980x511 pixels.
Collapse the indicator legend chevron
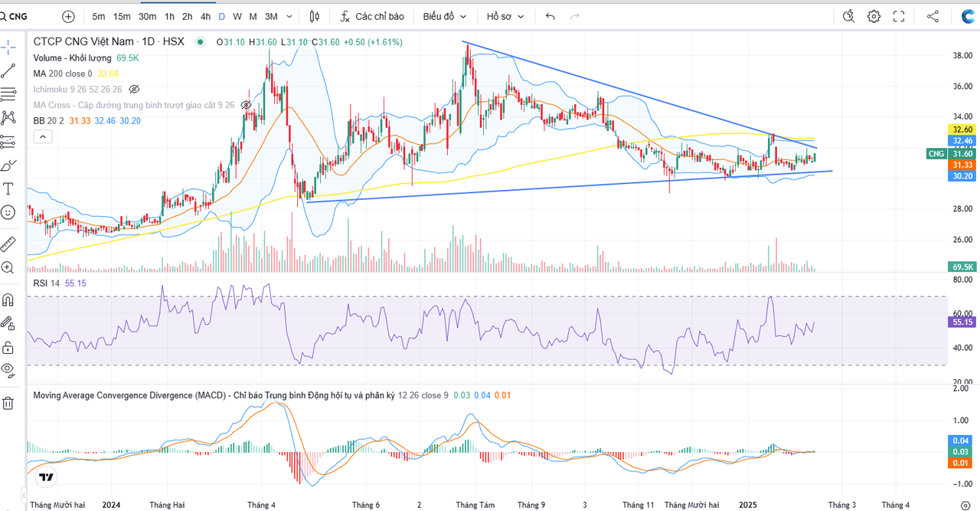click(42, 137)
